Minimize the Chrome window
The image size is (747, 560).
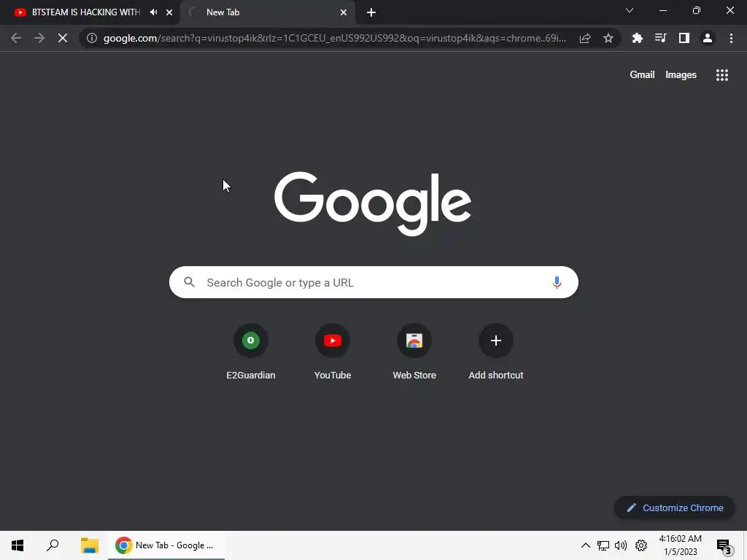[x=662, y=10]
